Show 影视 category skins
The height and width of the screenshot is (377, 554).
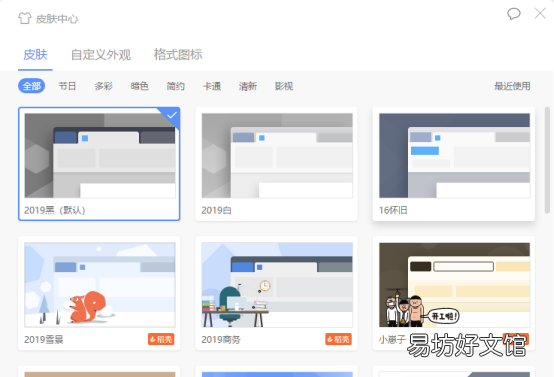tap(284, 86)
